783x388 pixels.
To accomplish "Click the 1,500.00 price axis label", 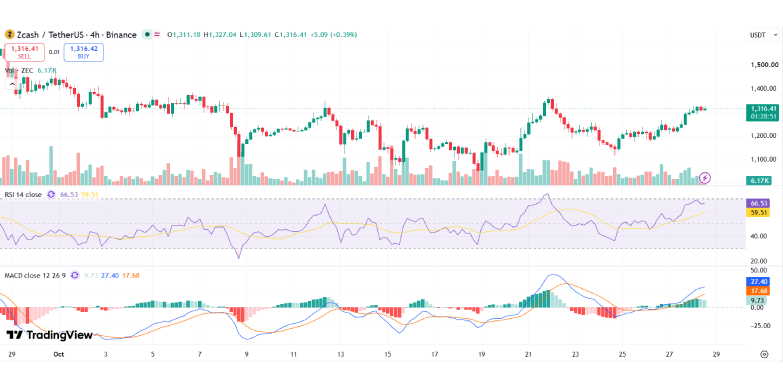I will click(764, 65).
